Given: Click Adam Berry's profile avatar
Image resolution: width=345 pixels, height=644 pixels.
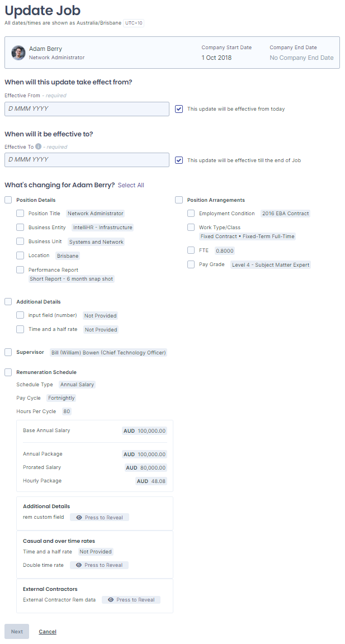Looking at the screenshot, I should [x=18, y=53].
